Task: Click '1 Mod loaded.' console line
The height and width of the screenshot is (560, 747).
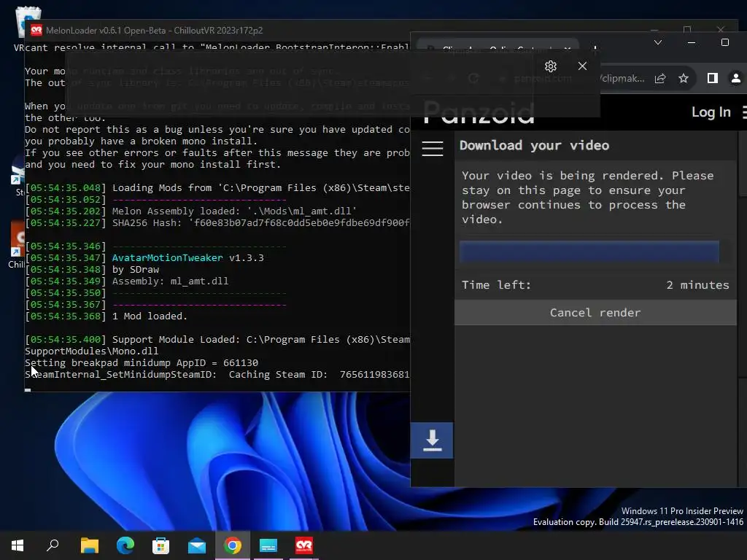Action: point(150,316)
